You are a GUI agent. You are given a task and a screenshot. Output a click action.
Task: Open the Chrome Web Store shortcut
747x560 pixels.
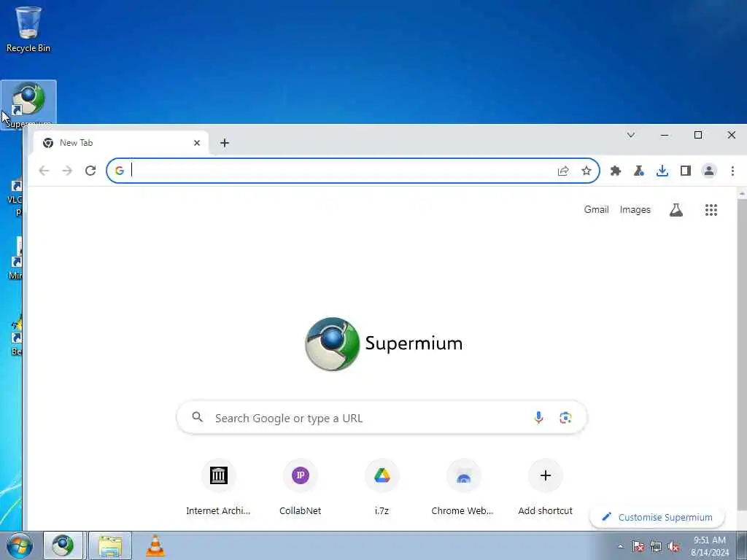click(463, 487)
